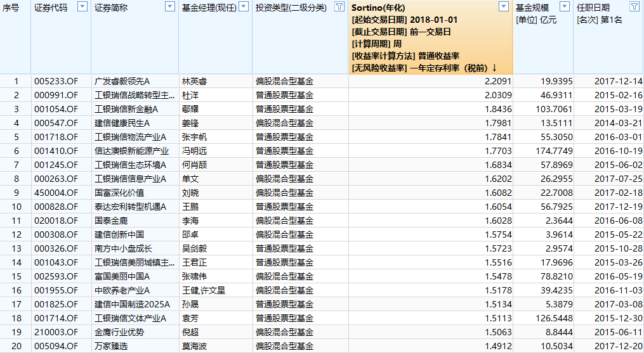Click fund name 信达澳银新能源产业
The image size is (644, 353).
pos(131,151)
